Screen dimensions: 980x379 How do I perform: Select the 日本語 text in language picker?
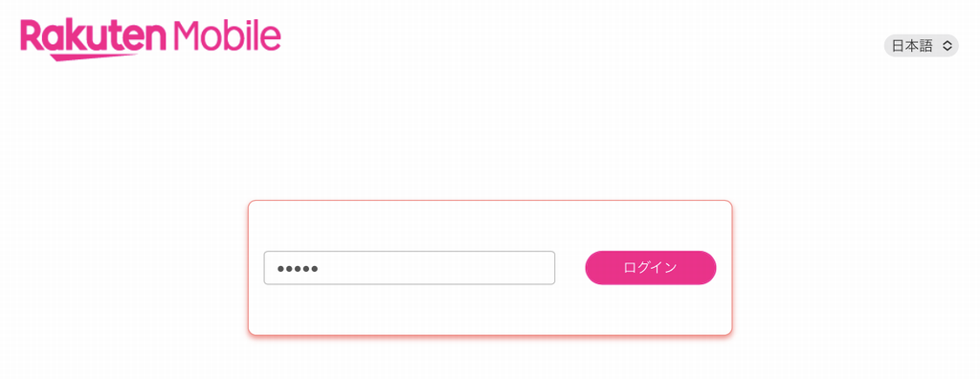(x=911, y=46)
